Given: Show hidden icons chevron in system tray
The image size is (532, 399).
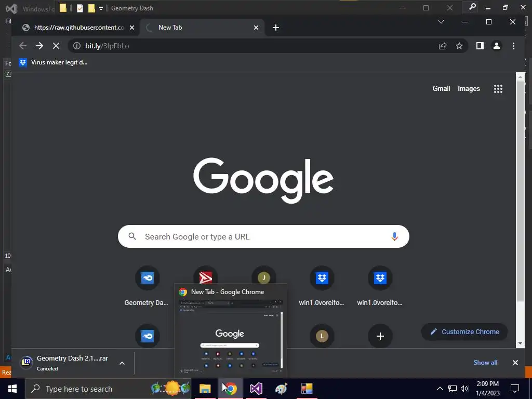Looking at the screenshot, I should [x=440, y=389].
